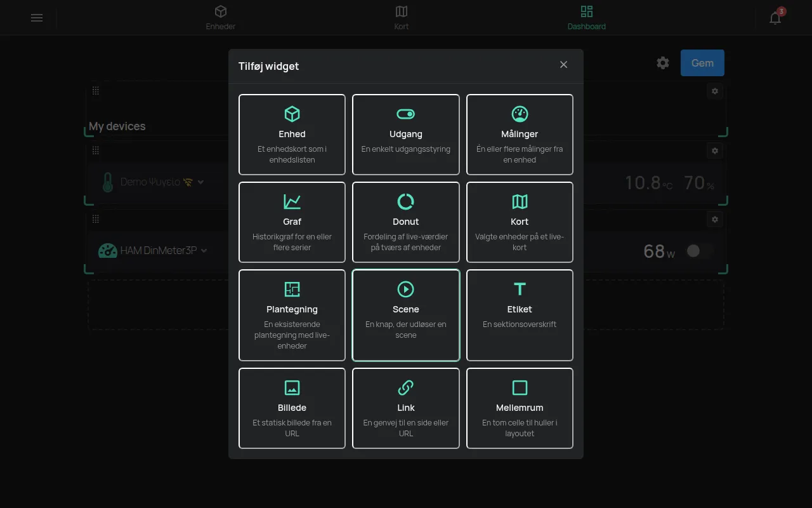Add the Scene trigger button widget
This screenshot has width=812, height=508.
coord(406,315)
